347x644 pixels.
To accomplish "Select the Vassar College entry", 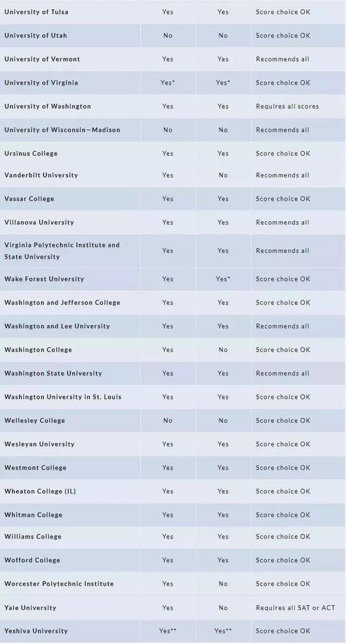I will point(29,198).
